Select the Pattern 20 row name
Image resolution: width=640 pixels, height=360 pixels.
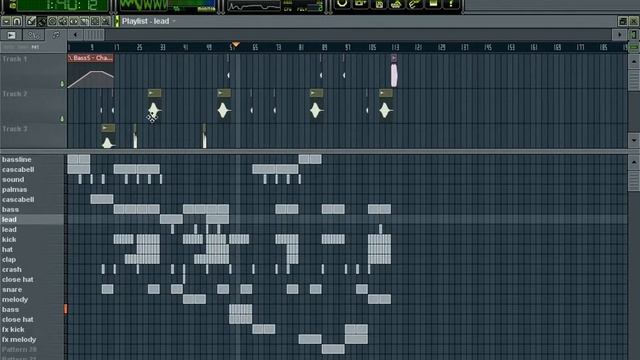click(x=19, y=350)
